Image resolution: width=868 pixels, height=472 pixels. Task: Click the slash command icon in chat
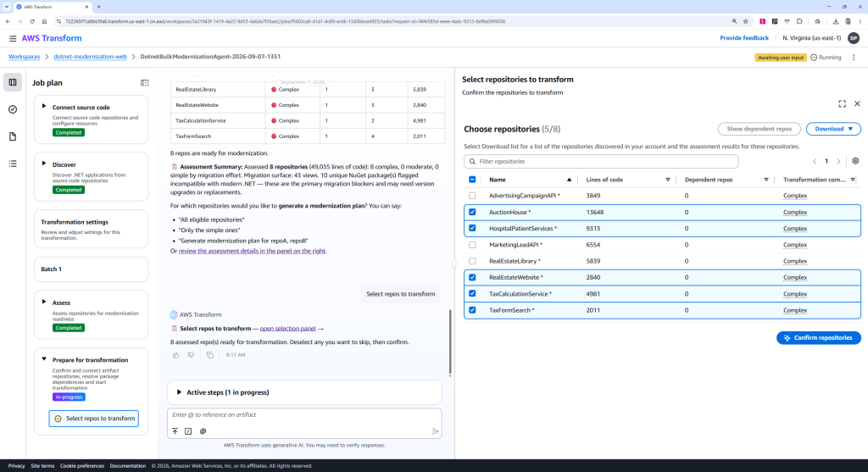tap(188, 431)
